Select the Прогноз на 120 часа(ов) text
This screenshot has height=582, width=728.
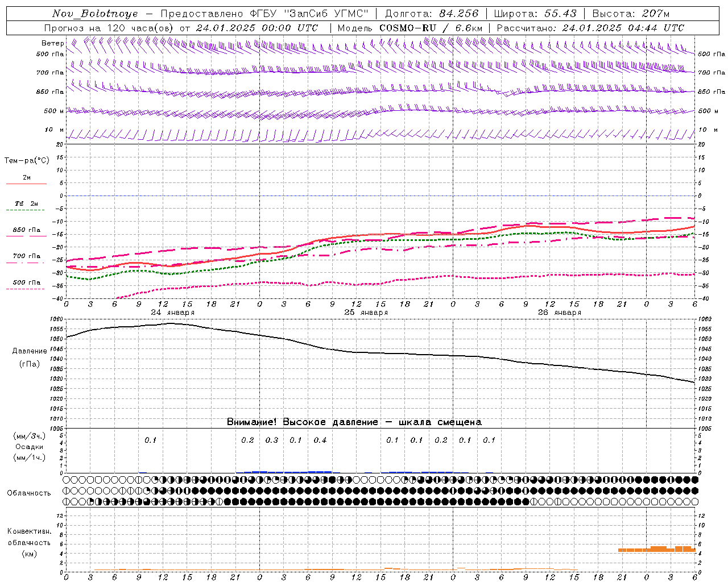pyautogui.click(x=110, y=28)
